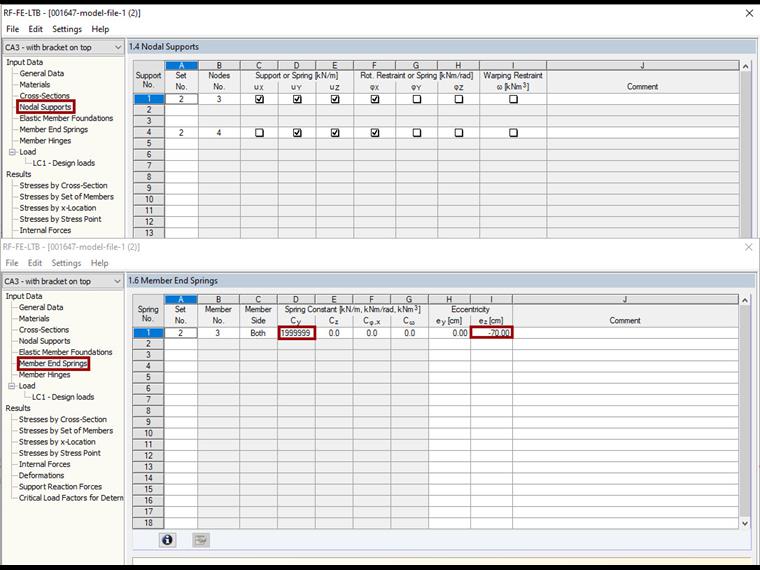Enable warping restraint checkbox in support row 4
The image size is (760, 570).
tap(513, 132)
